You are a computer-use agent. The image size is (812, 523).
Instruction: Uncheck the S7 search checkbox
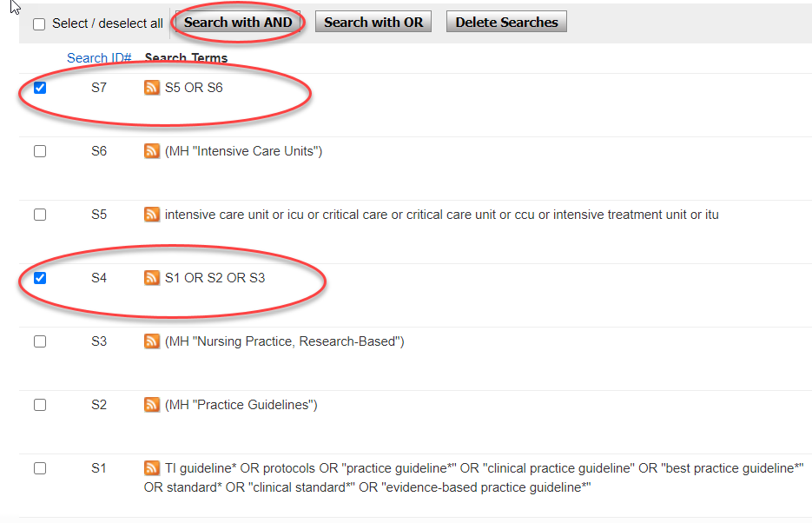coord(40,88)
